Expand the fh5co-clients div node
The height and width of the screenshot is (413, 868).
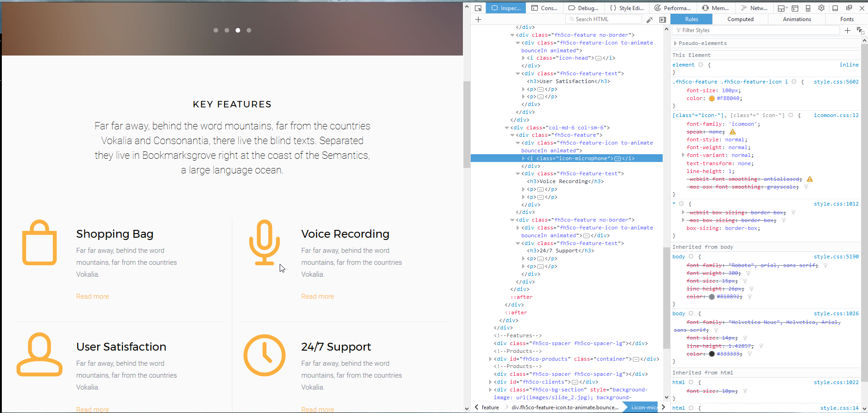(490, 382)
